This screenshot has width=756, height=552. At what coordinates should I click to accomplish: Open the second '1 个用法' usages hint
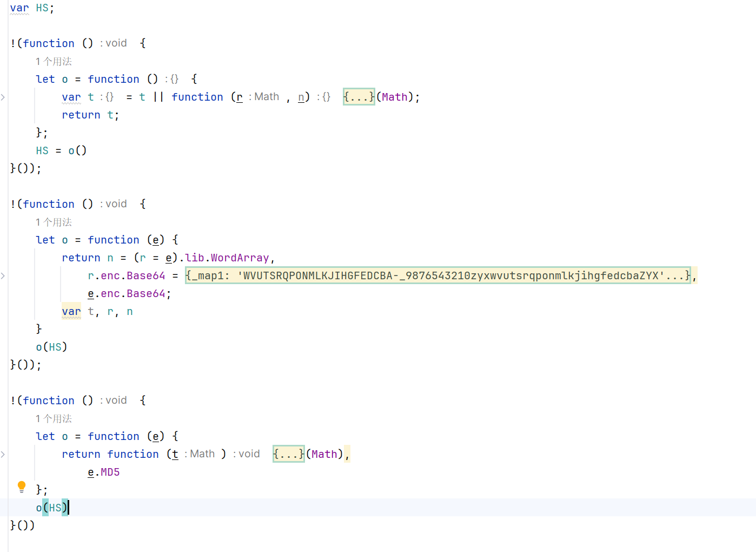(x=54, y=222)
